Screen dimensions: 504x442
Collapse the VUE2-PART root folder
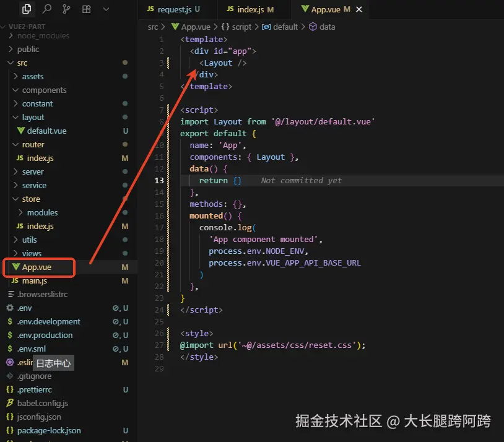point(27,27)
